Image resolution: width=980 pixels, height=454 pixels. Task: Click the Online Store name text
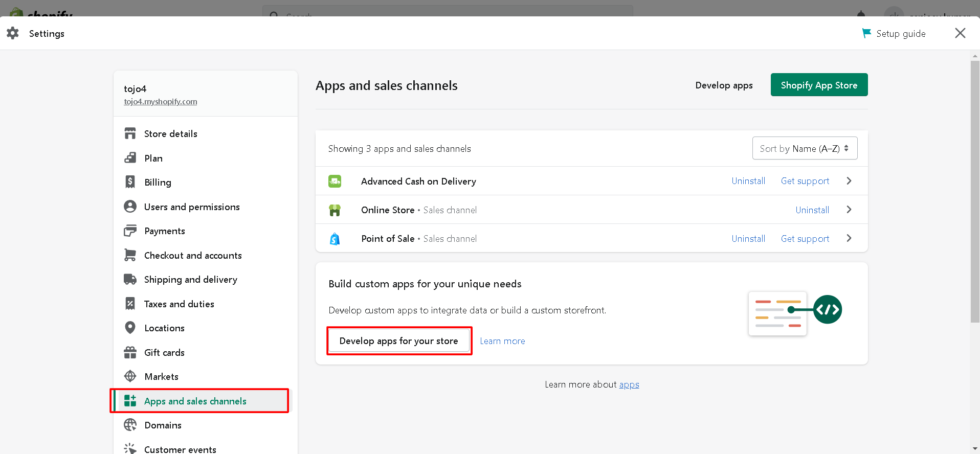(x=388, y=210)
